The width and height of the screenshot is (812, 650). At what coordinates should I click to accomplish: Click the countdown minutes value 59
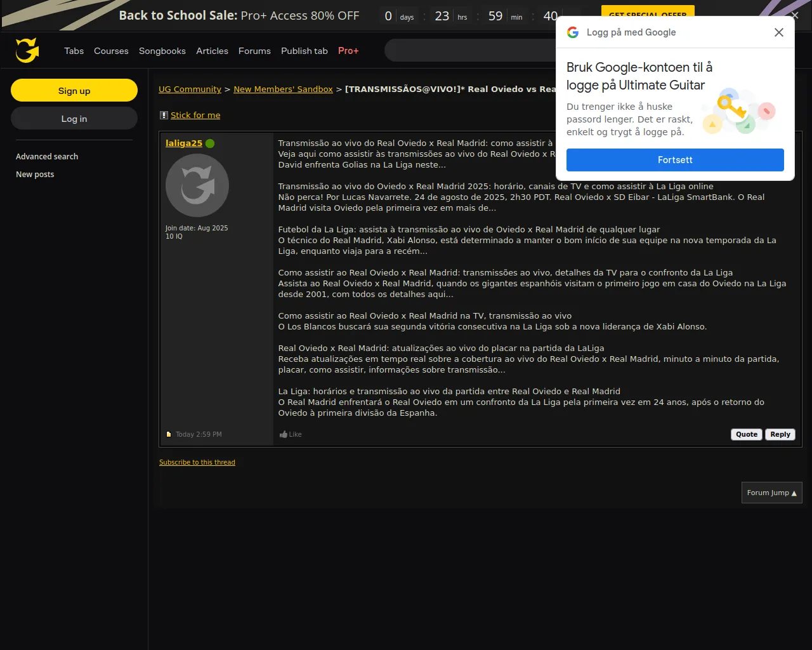coord(495,17)
